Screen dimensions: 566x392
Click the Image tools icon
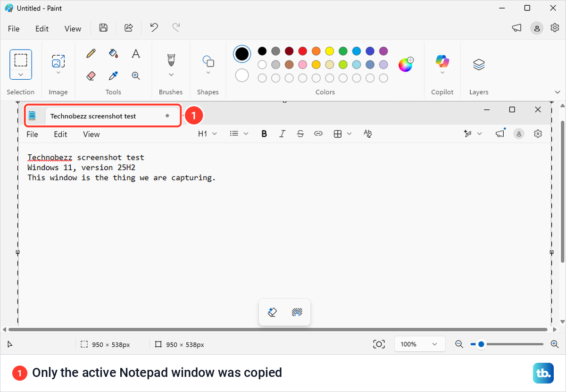[58, 61]
